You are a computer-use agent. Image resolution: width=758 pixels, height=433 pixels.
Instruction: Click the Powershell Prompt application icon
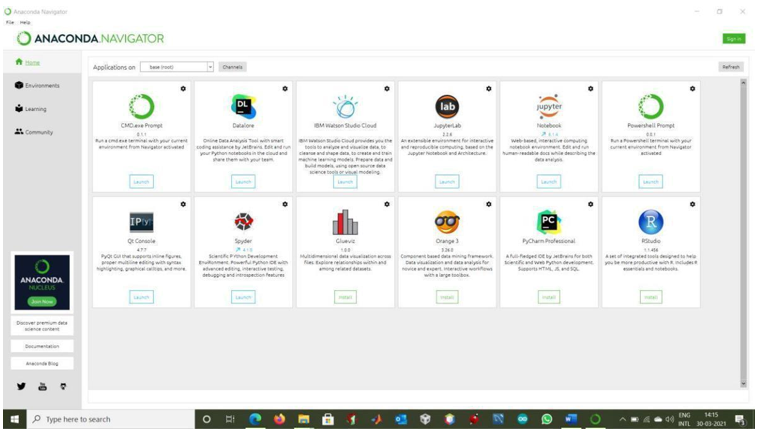tap(651, 106)
